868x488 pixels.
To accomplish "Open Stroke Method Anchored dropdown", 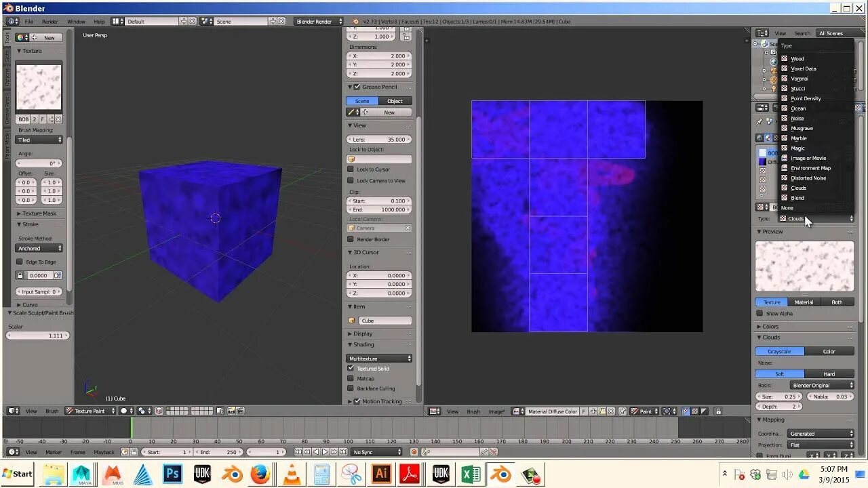I will (39, 248).
